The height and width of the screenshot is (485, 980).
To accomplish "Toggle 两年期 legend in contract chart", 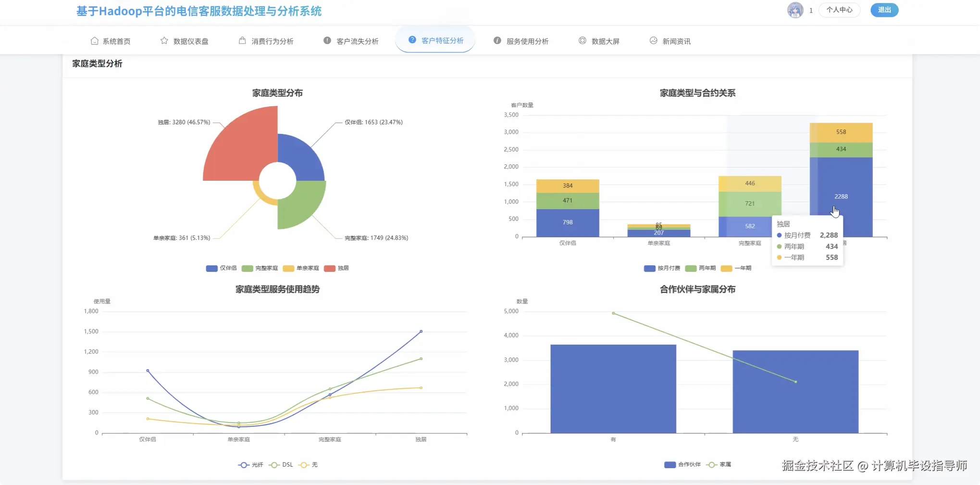I will click(x=700, y=268).
